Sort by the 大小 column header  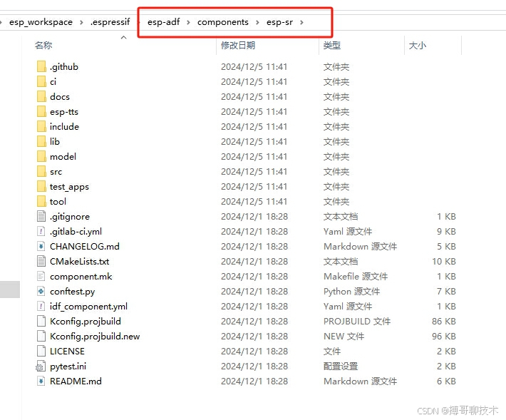tap(418, 45)
